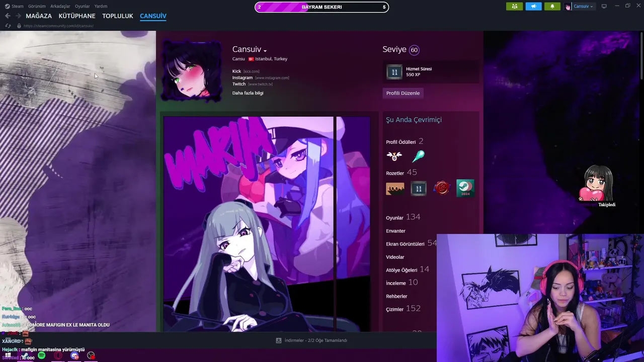Image resolution: width=644 pixels, height=362 pixels.
Task: Click the featured anime artwork image
Action: coord(248,224)
